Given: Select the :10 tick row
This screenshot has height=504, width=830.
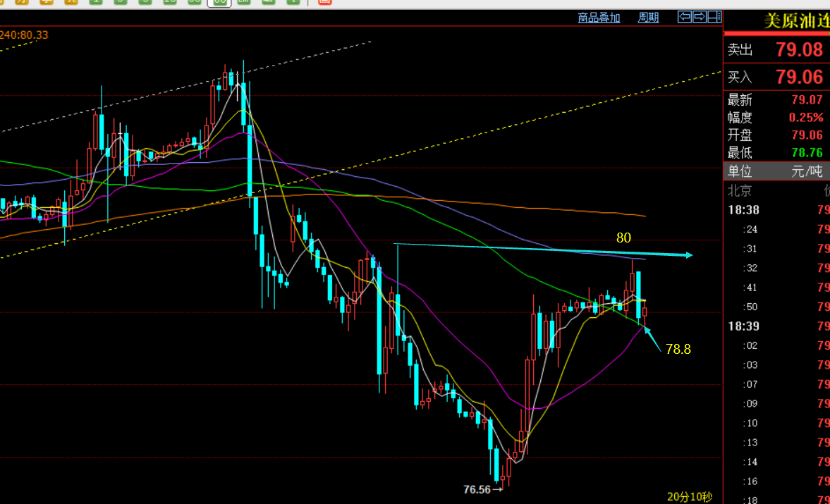Looking at the screenshot, I should coord(776,423).
